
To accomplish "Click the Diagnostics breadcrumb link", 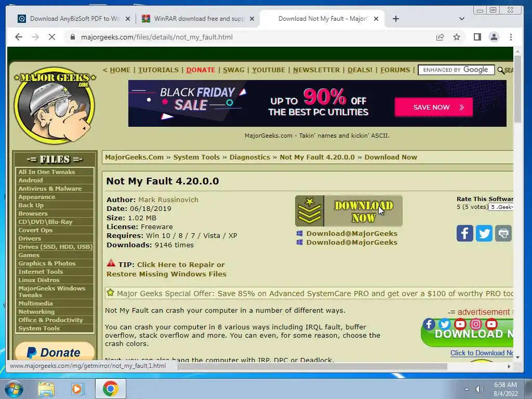I will [x=250, y=157].
